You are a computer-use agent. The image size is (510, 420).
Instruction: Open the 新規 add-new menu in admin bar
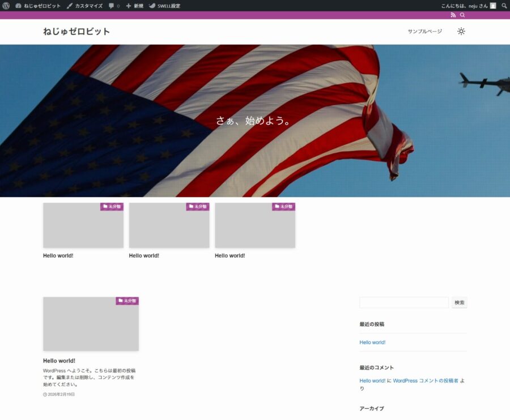pos(135,6)
